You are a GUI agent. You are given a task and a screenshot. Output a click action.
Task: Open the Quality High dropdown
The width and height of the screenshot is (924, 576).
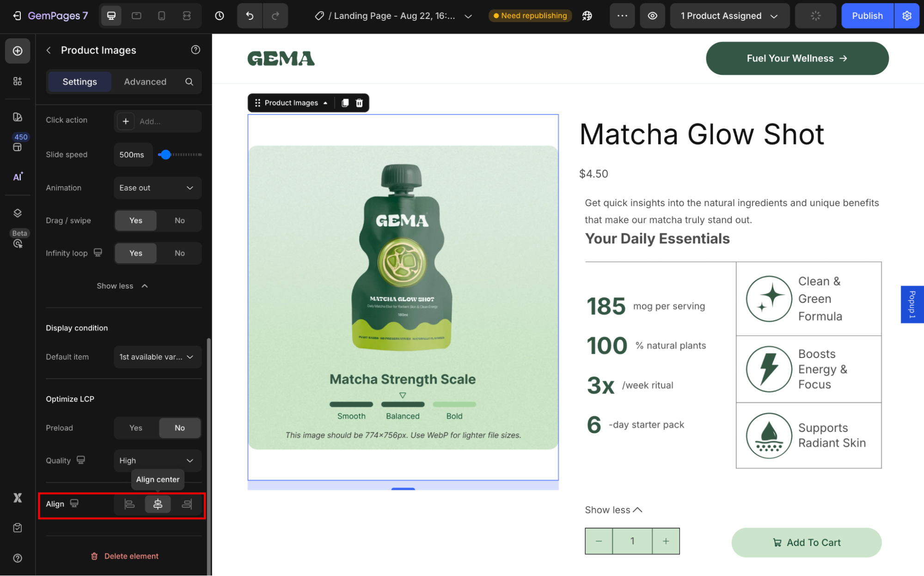[x=157, y=461]
